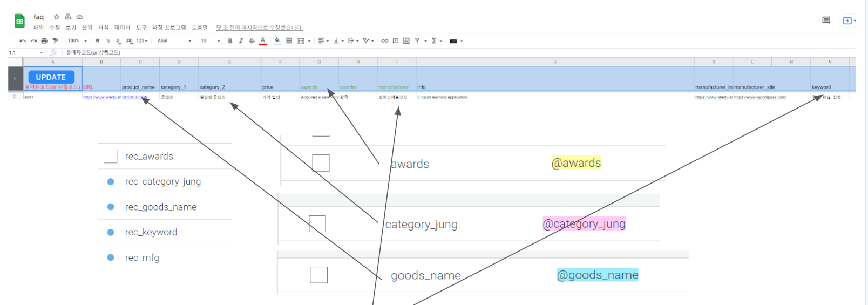Open the 100% zoom dropdown

(77, 41)
